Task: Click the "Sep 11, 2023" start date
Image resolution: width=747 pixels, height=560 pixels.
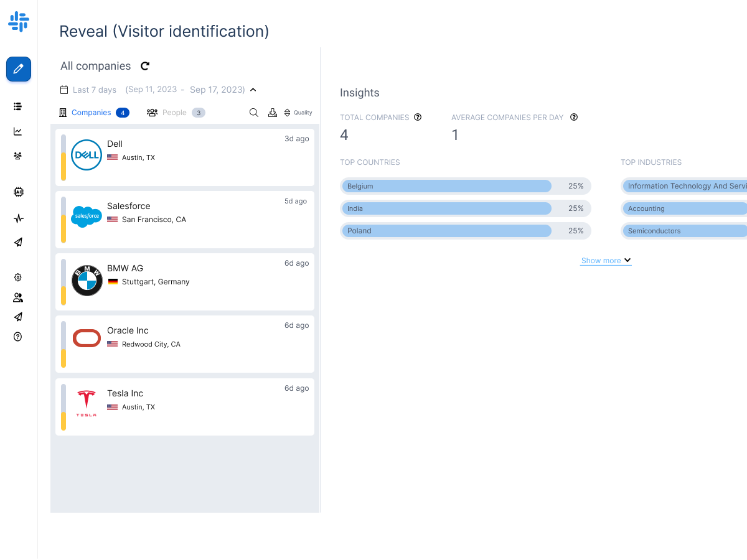Action: [x=153, y=90]
